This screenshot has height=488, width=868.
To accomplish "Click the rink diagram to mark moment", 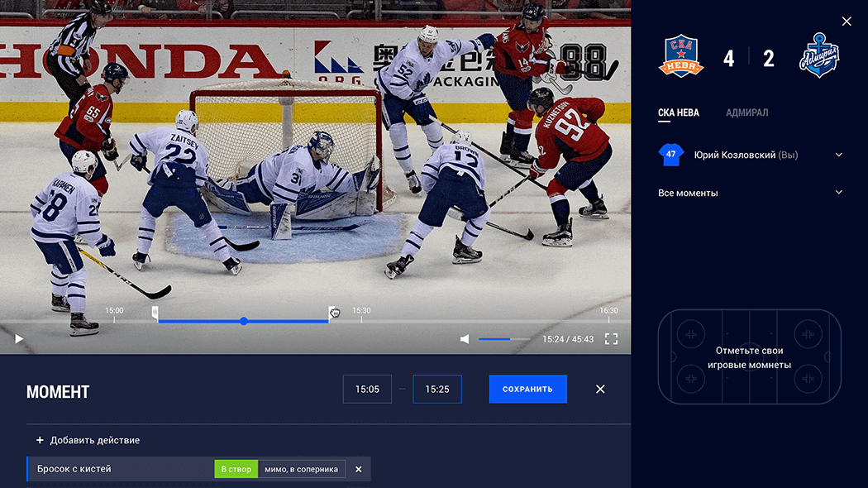I will tap(749, 357).
